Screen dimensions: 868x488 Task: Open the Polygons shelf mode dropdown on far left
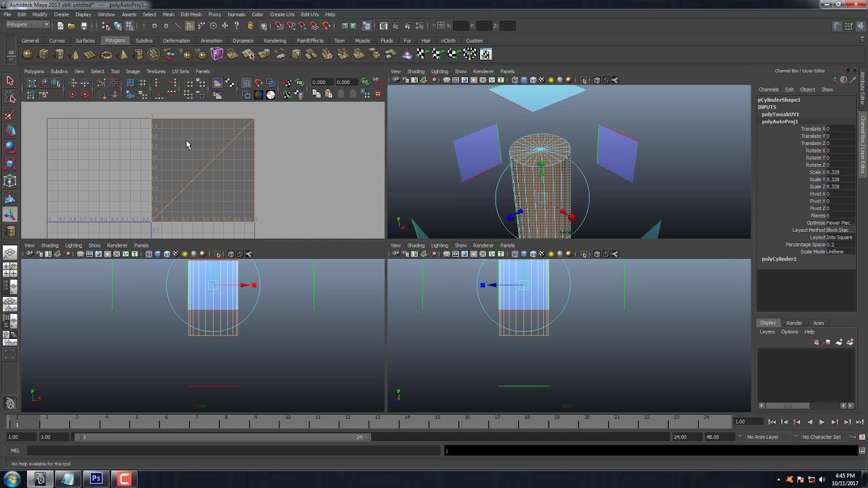pyautogui.click(x=26, y=24)
